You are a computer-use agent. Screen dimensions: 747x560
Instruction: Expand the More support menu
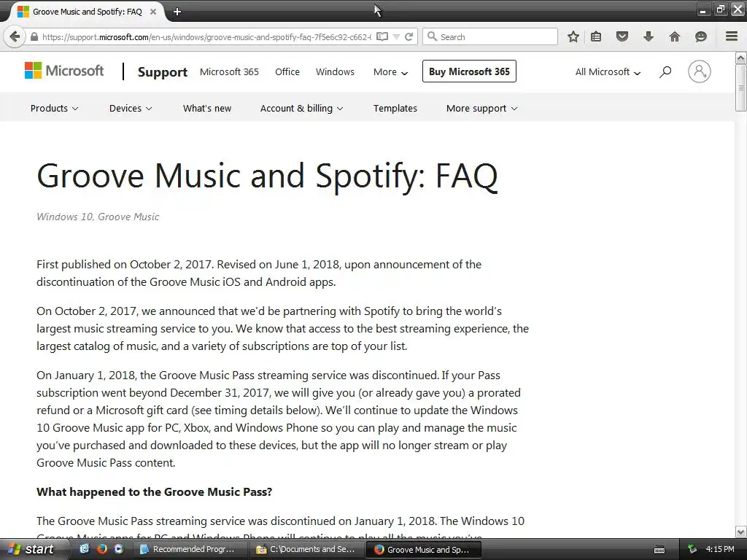pos(481,109)
